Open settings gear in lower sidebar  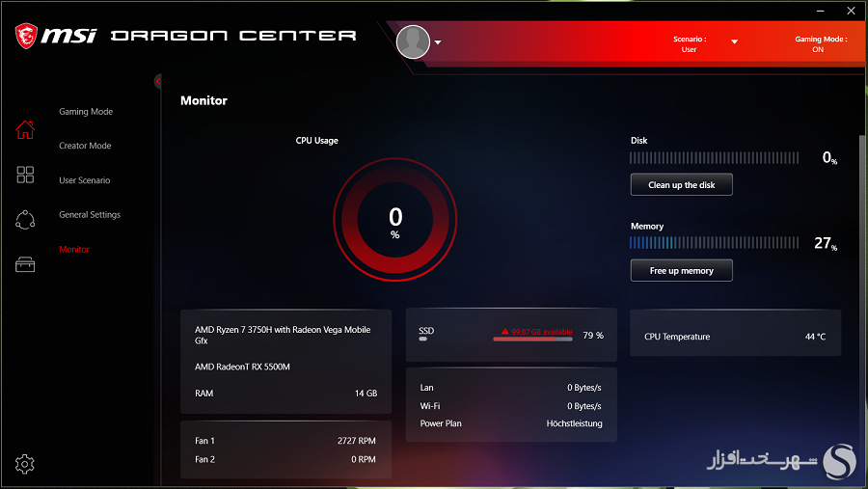click(x=24, y=464)
